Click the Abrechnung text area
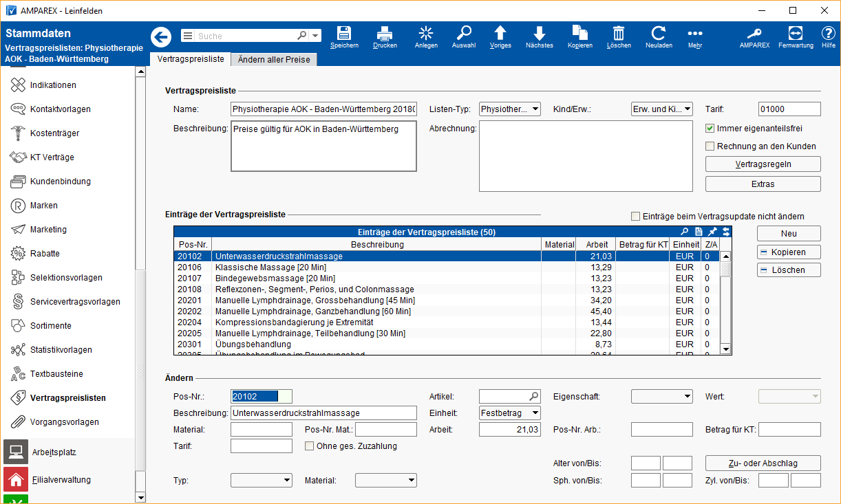841x504 pixels. point(586,156)
